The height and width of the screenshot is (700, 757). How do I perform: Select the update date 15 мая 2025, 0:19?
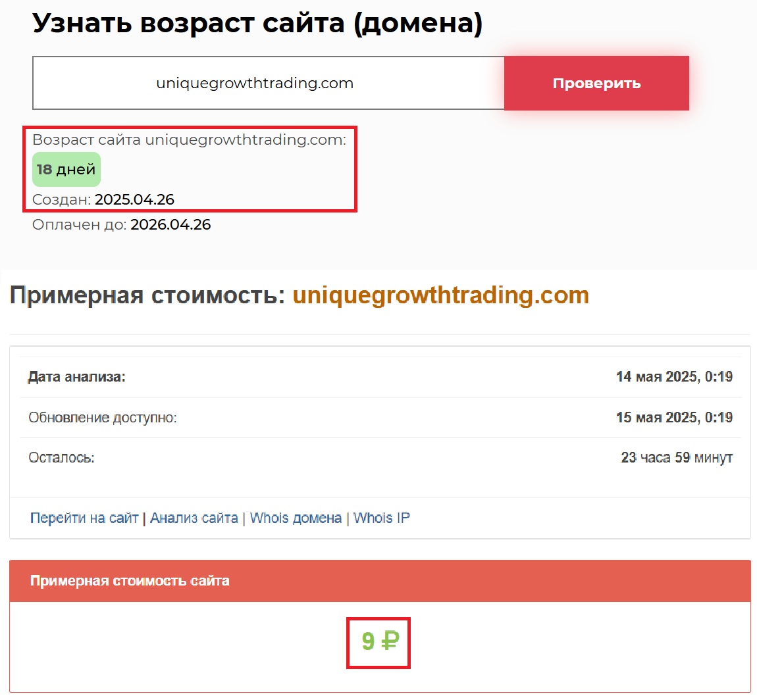coord(674,417)
